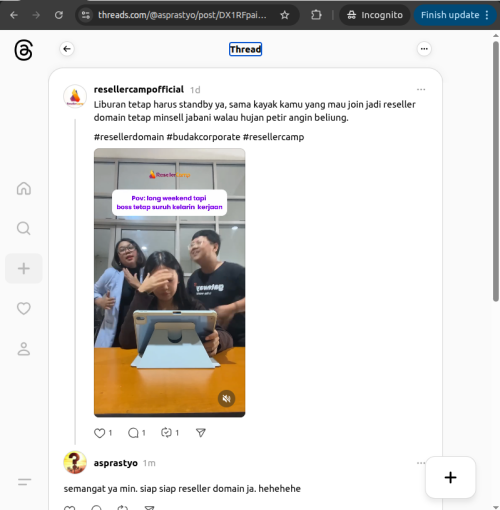Viewport: 500px width, 510px height.
Task: Open the site information icon in address bar
Action: [x=86, y=15]
